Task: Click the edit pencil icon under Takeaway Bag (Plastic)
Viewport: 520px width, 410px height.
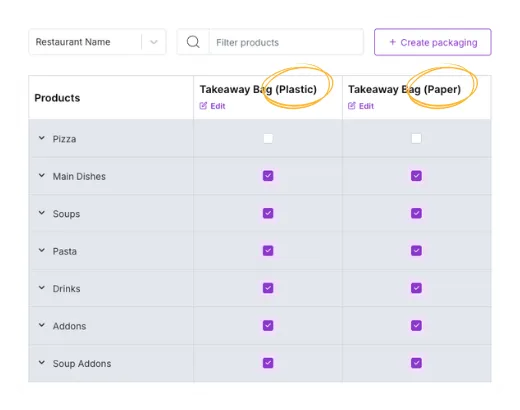Action: (203, 106)
